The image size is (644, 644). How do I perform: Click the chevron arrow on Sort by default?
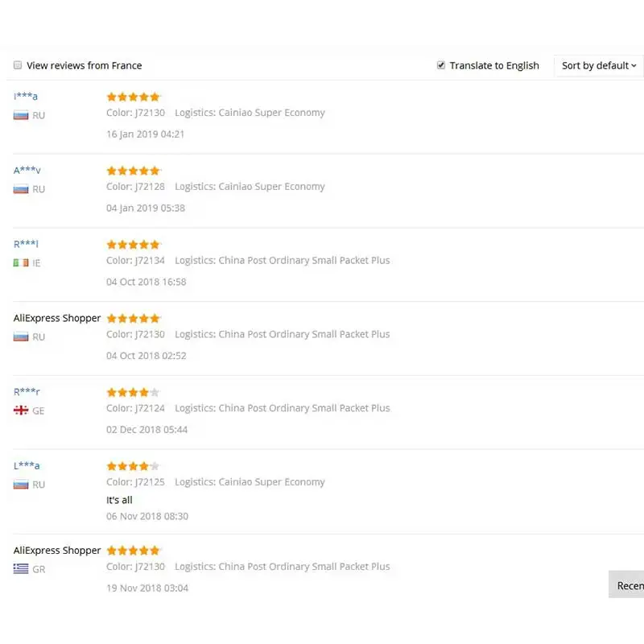(x=634, y=66)
